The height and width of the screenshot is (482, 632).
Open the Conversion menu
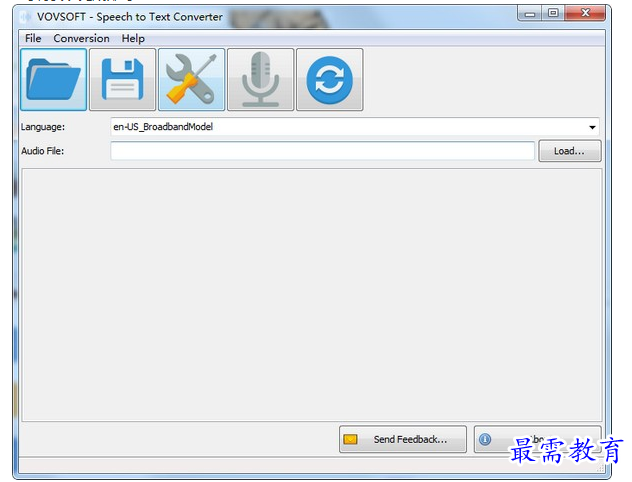[x=81, y=38]
